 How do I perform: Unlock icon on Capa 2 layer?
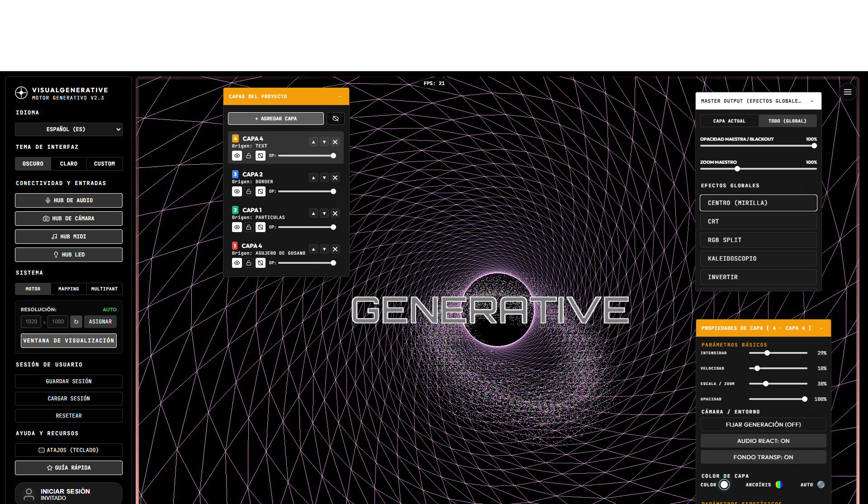tap(249, 191)
